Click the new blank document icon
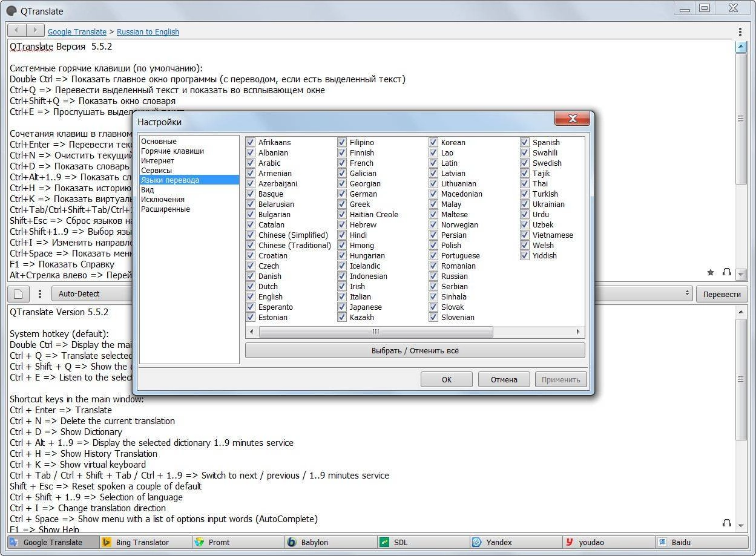 pyautogui.click(x=18, y=294)
